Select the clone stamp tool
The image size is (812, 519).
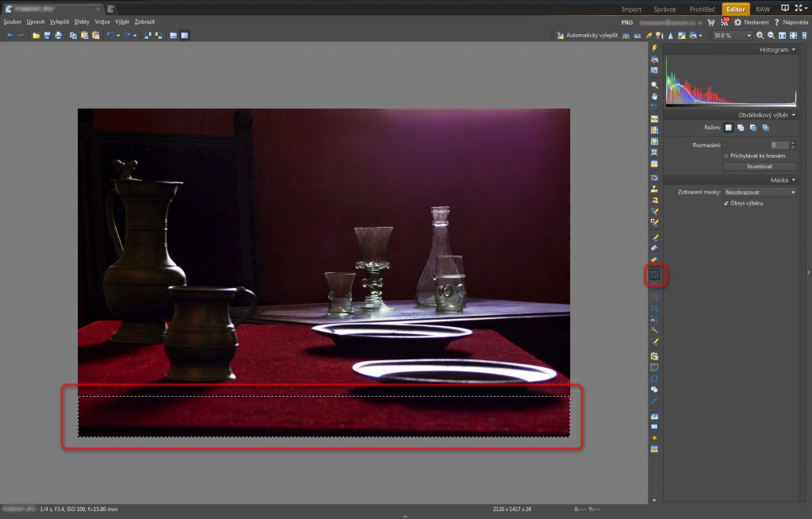(x=654, y=189)
